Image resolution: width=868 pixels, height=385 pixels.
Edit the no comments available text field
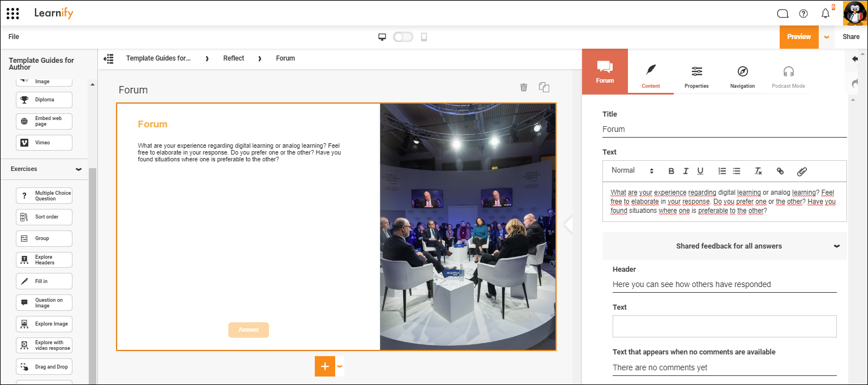click(x=725, y=367)
